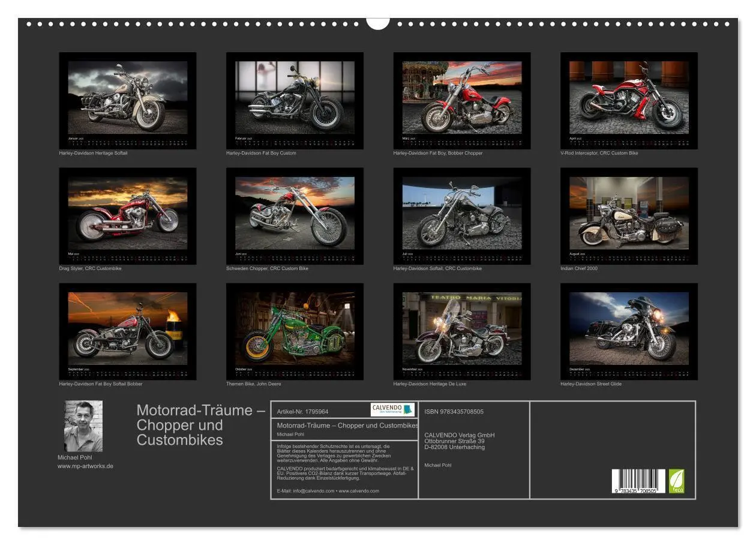
Task: Click 'Michael Pohl' below the publisher address
Action: coord(437,465)
